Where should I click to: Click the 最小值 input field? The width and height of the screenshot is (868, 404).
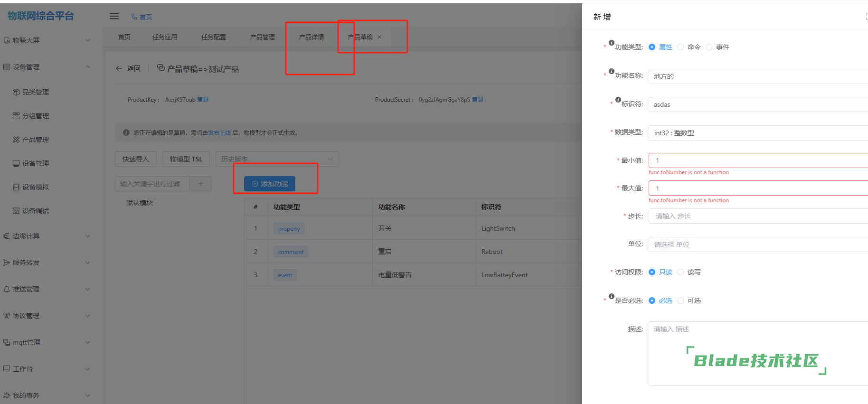click(758, 160)
